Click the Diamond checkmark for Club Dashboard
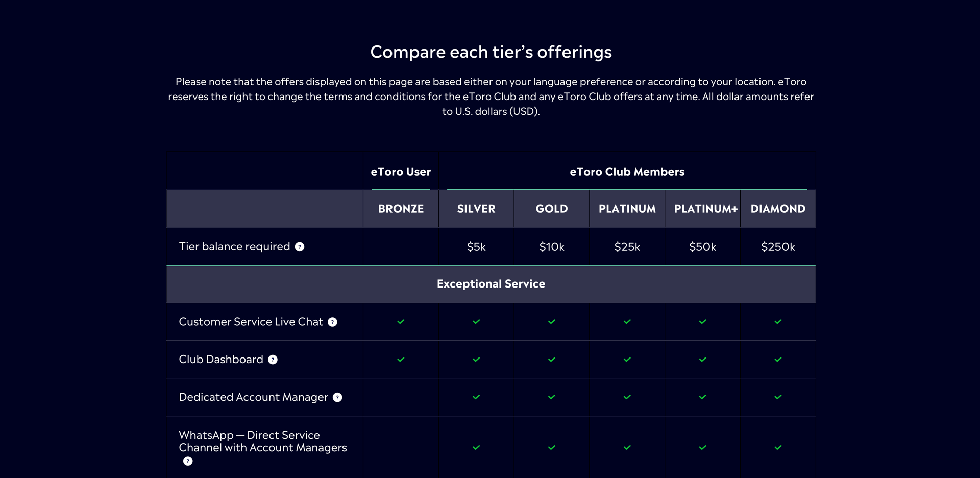 (778, 360)
